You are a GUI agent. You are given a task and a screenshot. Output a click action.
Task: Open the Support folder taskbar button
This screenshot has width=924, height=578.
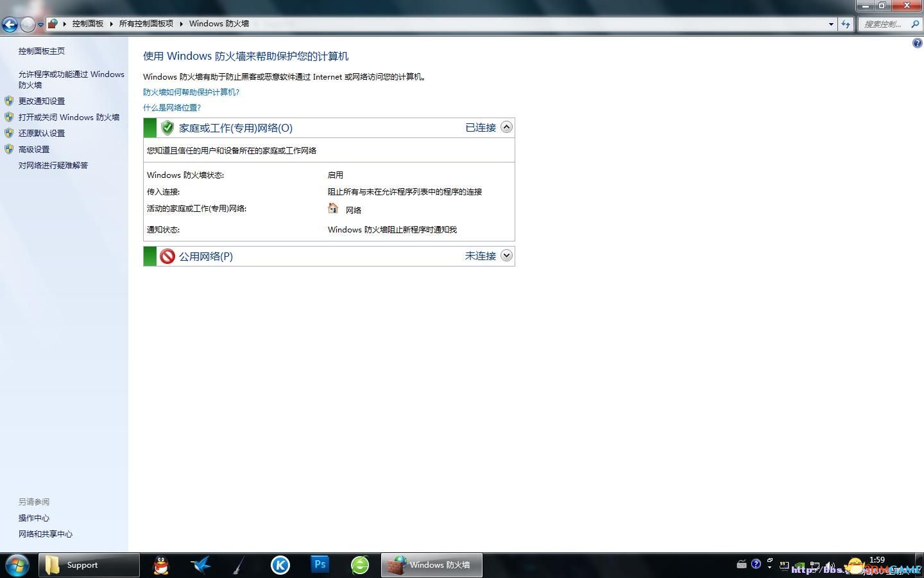(89, 565)
